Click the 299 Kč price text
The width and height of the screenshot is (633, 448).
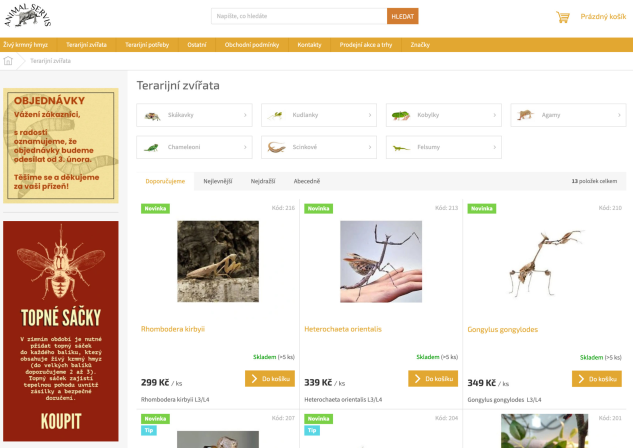(x=155, y=382)
